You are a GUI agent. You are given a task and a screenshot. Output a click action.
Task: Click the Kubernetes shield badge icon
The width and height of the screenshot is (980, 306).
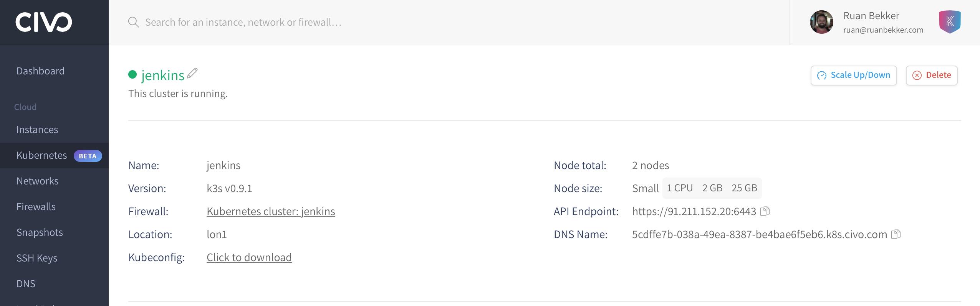click(x=950, y=22)
